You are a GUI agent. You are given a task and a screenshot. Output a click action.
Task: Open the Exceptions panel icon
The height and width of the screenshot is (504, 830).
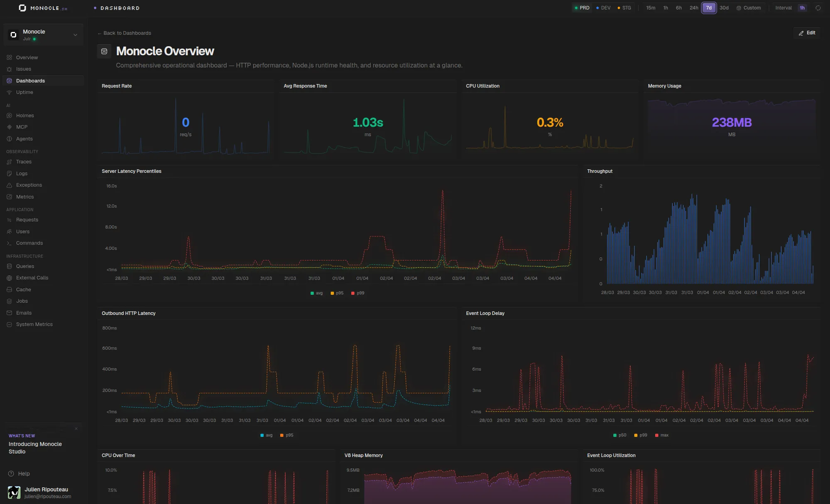(x=10, y=185)
